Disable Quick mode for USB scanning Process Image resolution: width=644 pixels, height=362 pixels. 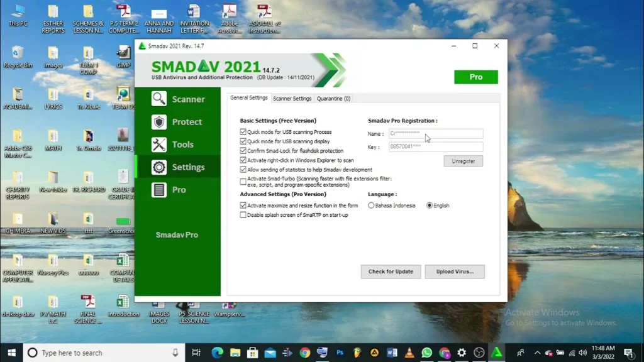tap(242, 131)
